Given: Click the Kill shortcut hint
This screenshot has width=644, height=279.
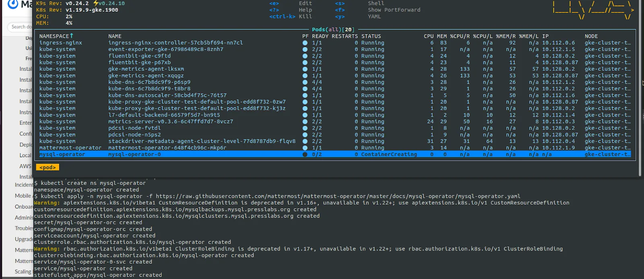Looking at the screenshot, I should click(305, 16).
